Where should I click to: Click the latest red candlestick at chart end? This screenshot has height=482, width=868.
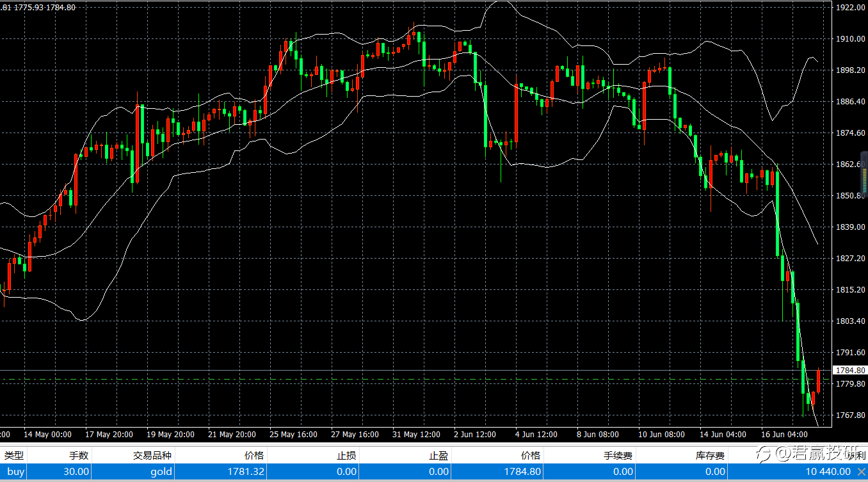click(x=818, y=382)
